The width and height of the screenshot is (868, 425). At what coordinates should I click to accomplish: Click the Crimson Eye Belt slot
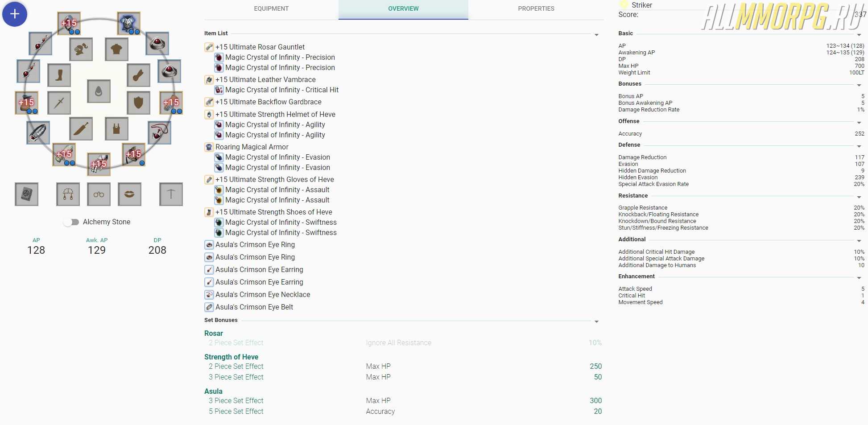[x=38, y=132]
